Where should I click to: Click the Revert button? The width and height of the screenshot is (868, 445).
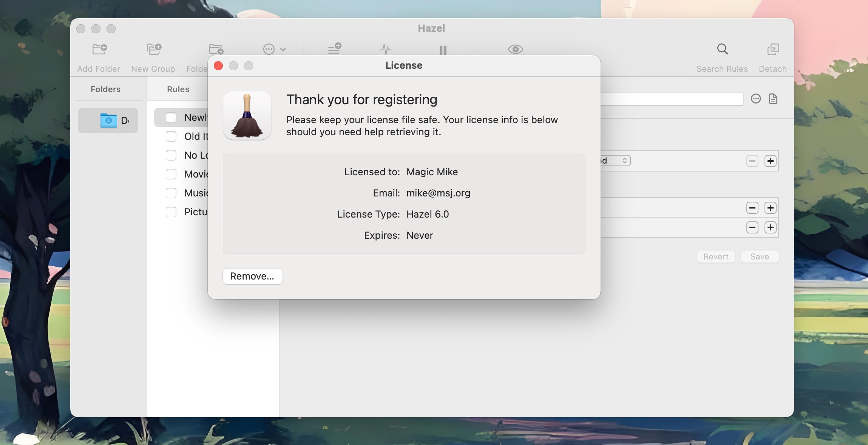point(716,256)
